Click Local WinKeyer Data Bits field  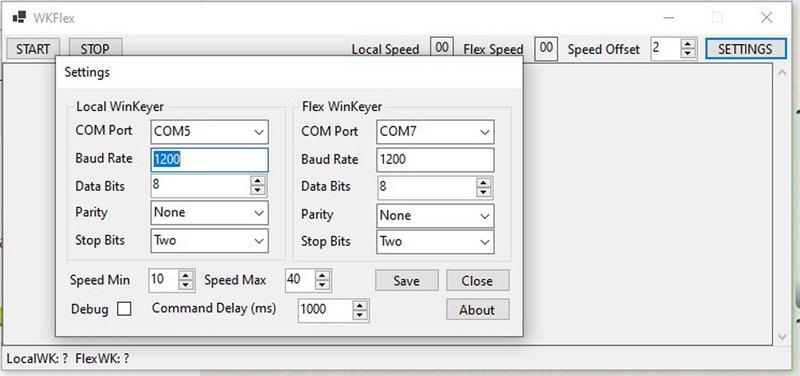[x=201, y=186]
